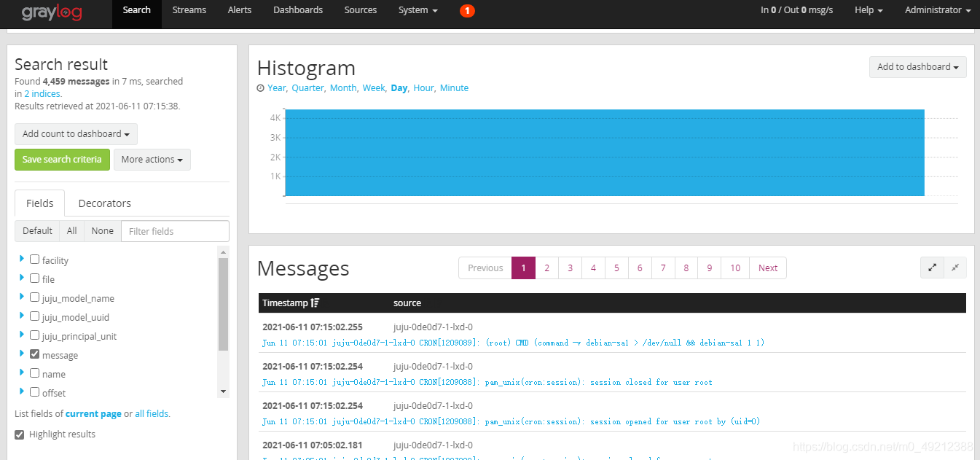Expand the name field arrow

pos(22,373)
